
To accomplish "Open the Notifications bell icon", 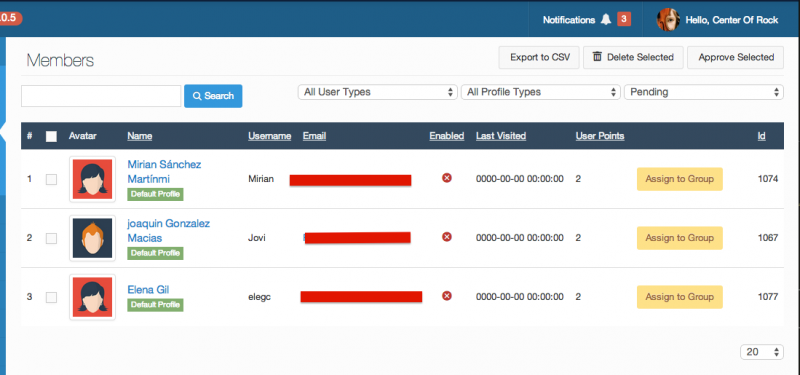I will pos(606,20).
